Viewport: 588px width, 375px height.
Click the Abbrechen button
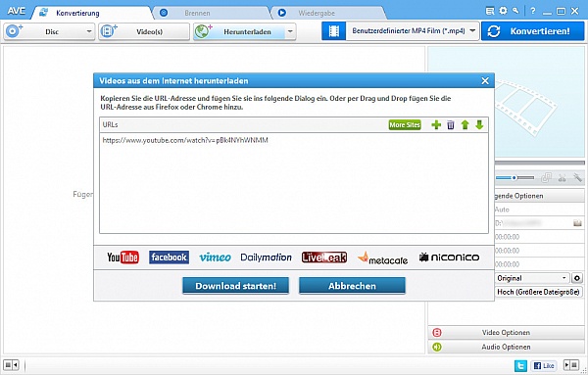coord(352,286)
